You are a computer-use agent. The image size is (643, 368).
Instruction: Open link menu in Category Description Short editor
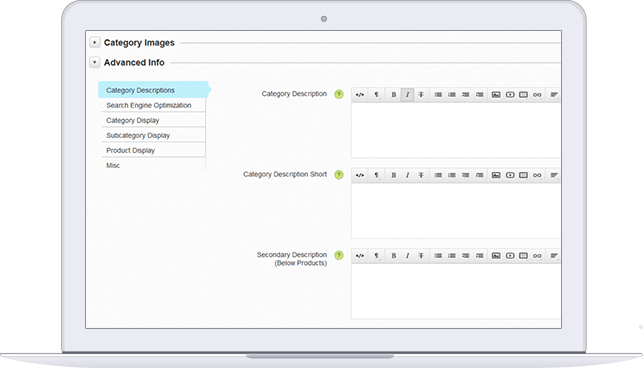click(537, 175)
